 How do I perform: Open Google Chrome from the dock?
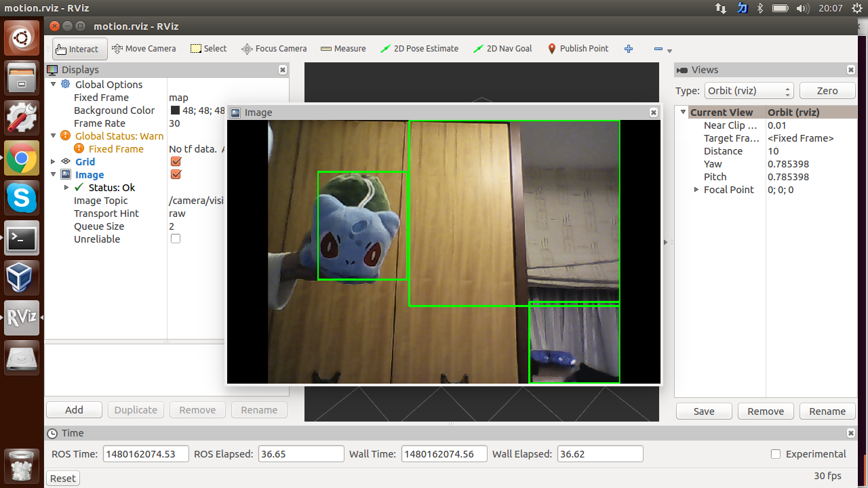[x=22, y=159]
